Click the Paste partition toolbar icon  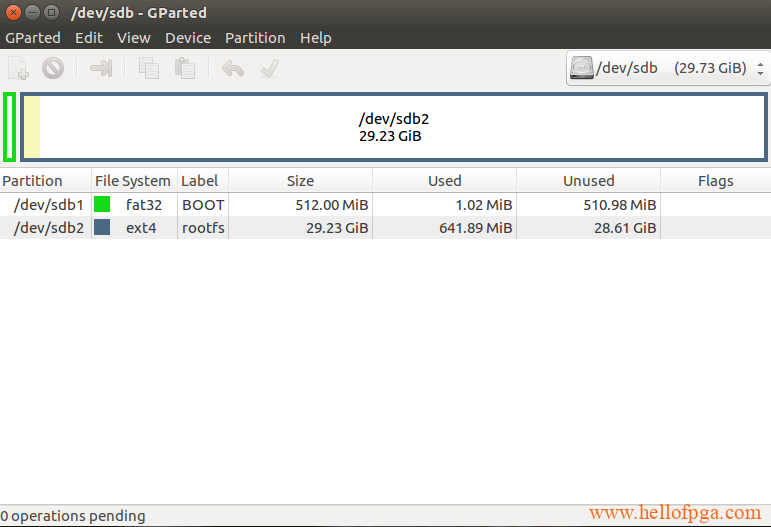[x=185, y=68]
